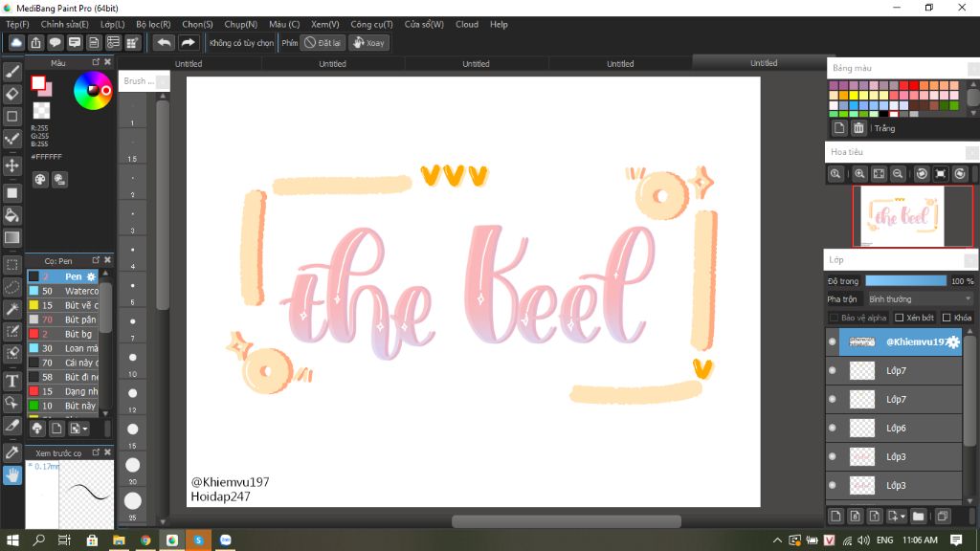Select the Eyedropper tool
The height and width of the screenshot is (551, 980).
pos(11,452)
